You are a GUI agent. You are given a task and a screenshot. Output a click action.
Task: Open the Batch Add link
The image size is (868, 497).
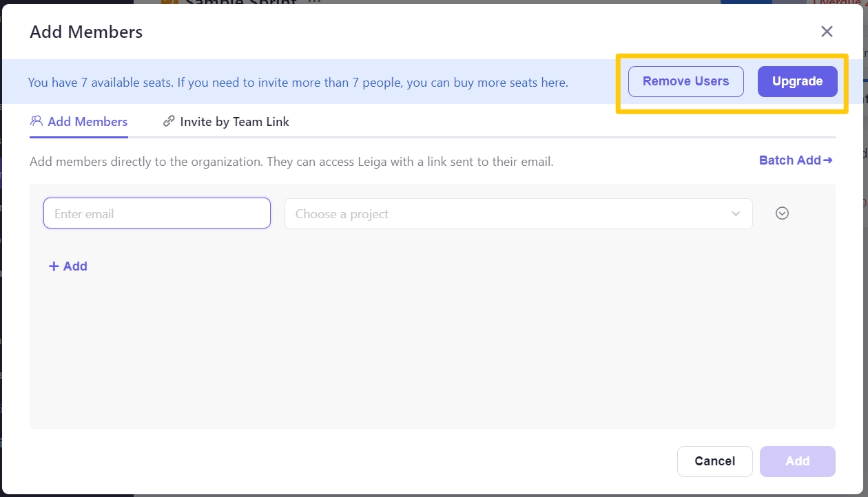click(789, 160)
